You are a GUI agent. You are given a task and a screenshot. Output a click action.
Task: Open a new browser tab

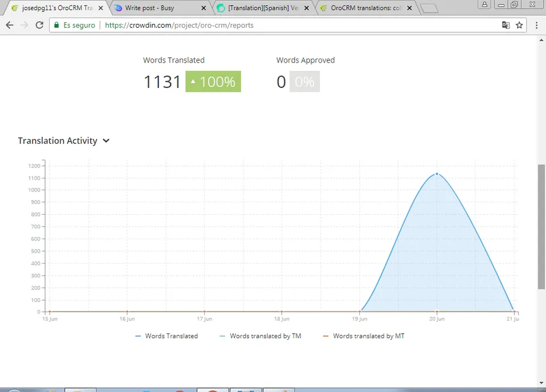429,8
